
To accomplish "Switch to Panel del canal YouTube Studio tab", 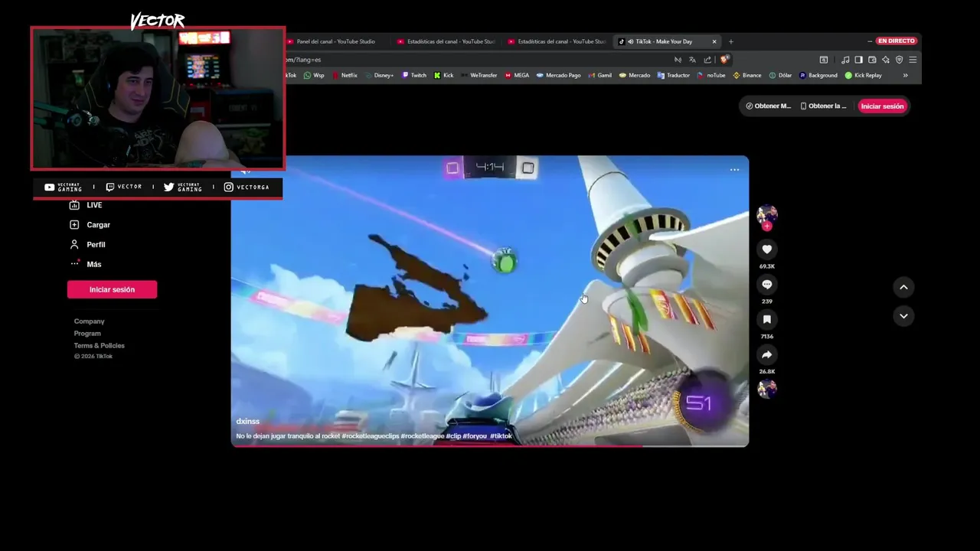I will point(335,41).
